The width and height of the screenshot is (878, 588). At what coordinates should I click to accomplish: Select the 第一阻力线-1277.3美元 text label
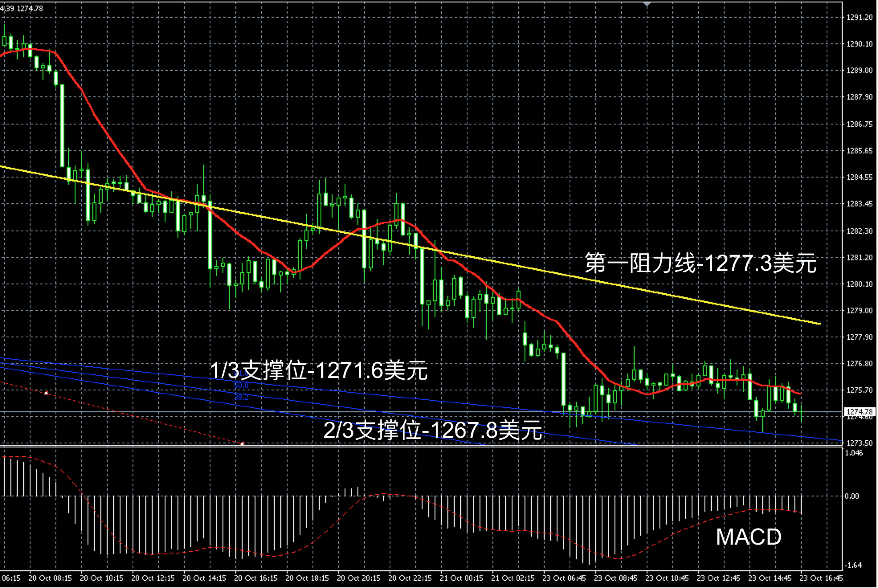(x=700, y=263)
